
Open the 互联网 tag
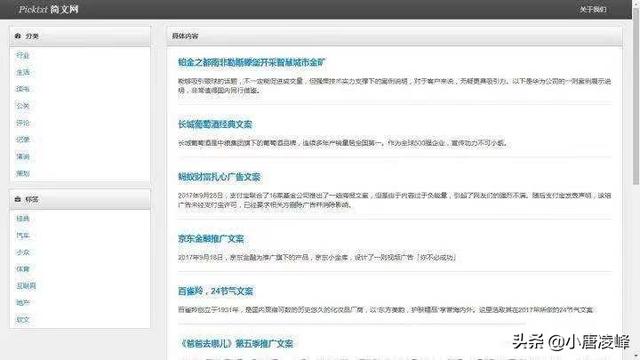click(x=26, y=286)
